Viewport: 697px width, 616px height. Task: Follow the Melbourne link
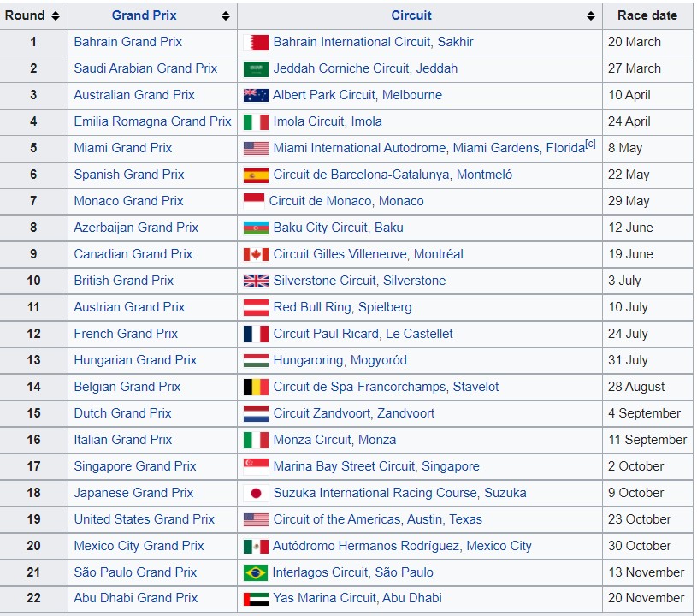pyautogui.click(x=412, y=95)
